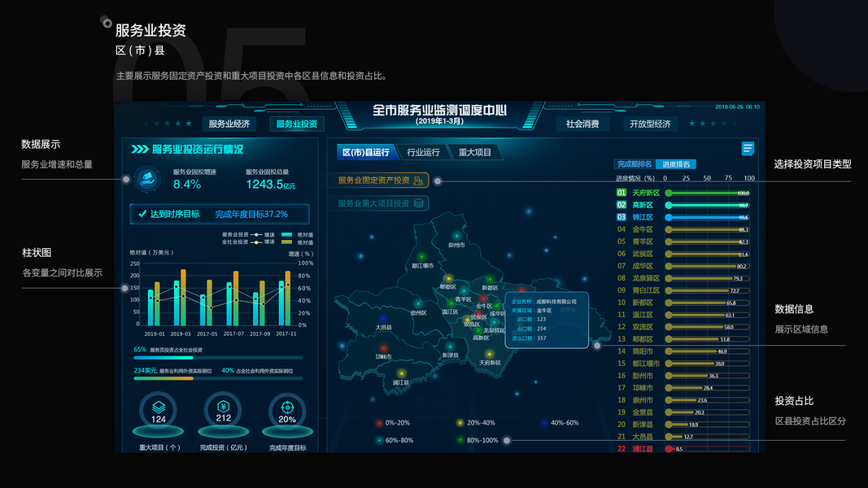Open the 开放型经济 top tab
This screenshot has height=488, width=868.
(x=650, y=124)
